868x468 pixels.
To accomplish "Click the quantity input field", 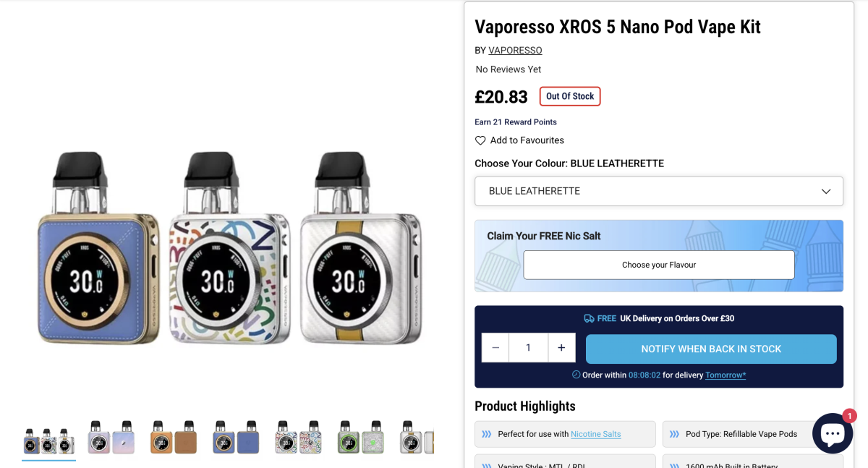I will (x=529, y=347).
